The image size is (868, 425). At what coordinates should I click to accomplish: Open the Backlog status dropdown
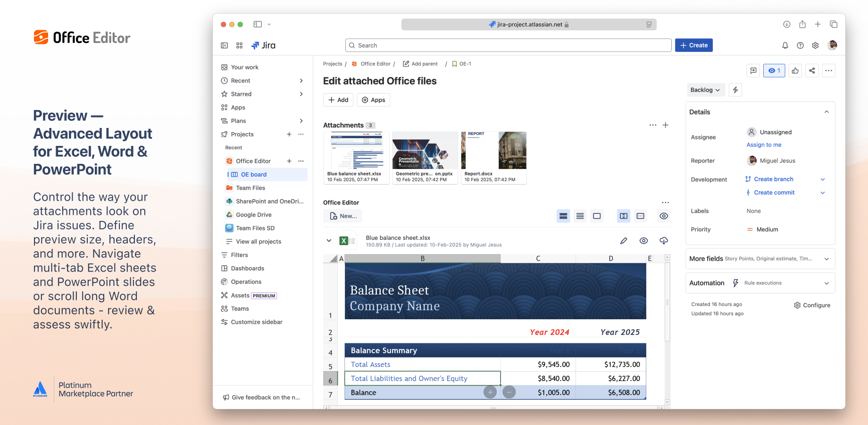(x=705, y=90)
